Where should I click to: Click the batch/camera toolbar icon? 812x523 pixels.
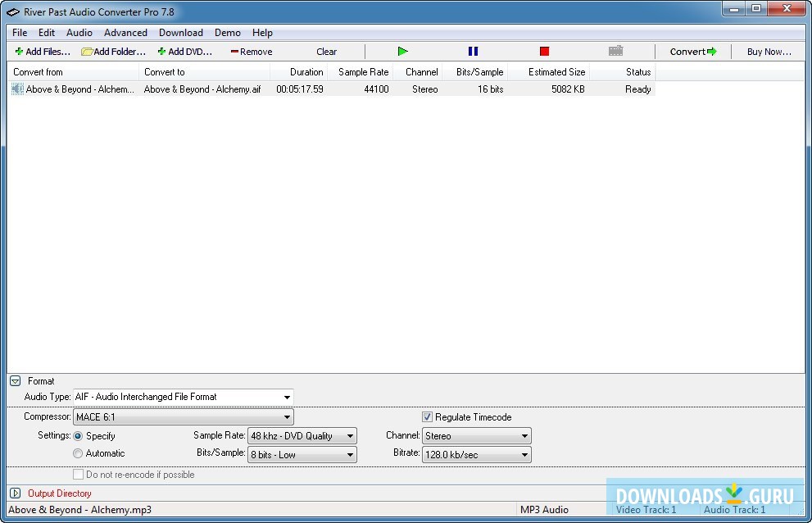coord(615,51)
